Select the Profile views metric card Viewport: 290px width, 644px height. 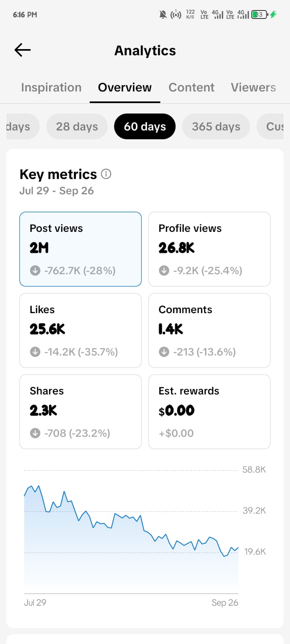[x=209, y=249]
